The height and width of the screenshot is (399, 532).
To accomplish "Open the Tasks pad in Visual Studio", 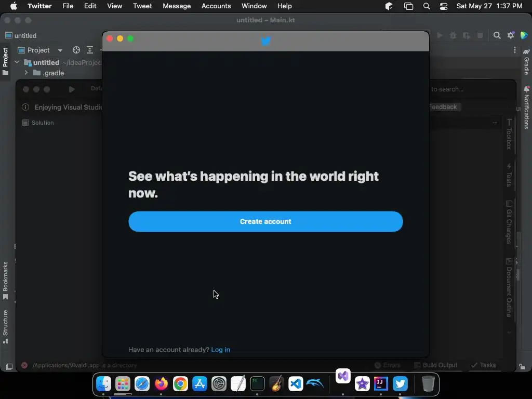I will coord(483,365).
